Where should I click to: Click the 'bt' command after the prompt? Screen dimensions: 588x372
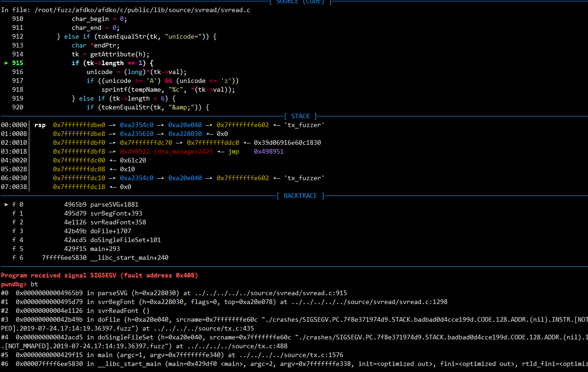34,284
